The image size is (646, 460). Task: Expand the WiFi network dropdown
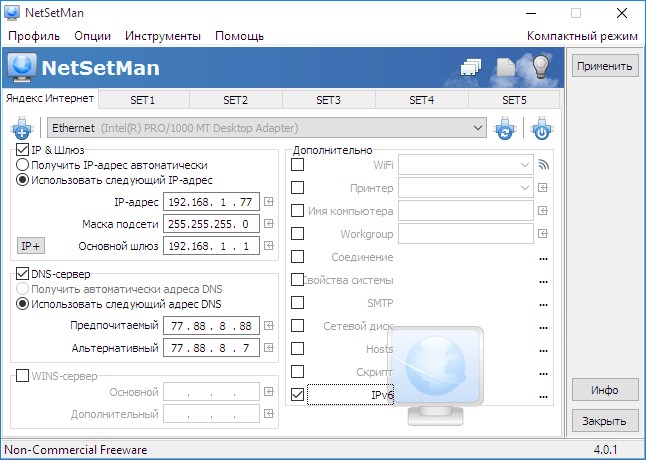pos(524,165)
